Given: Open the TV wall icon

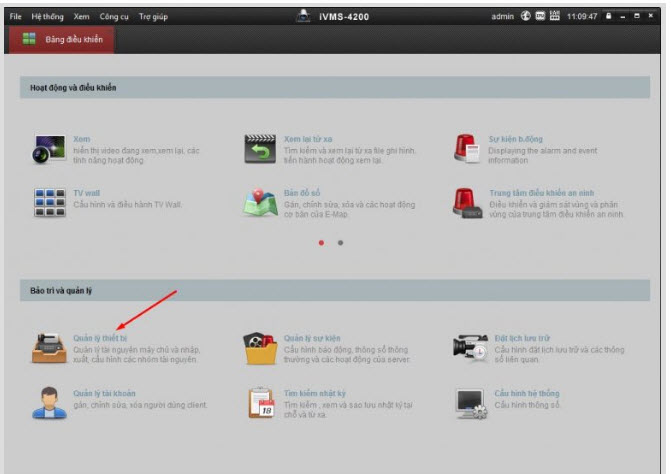Looking at the screenshot, I should click(x=49, y=202).
